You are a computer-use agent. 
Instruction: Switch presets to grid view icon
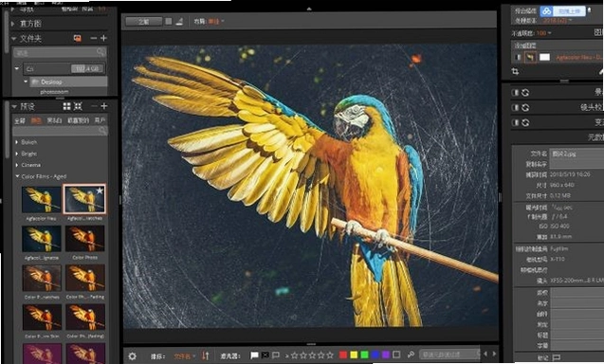(67, 106)
